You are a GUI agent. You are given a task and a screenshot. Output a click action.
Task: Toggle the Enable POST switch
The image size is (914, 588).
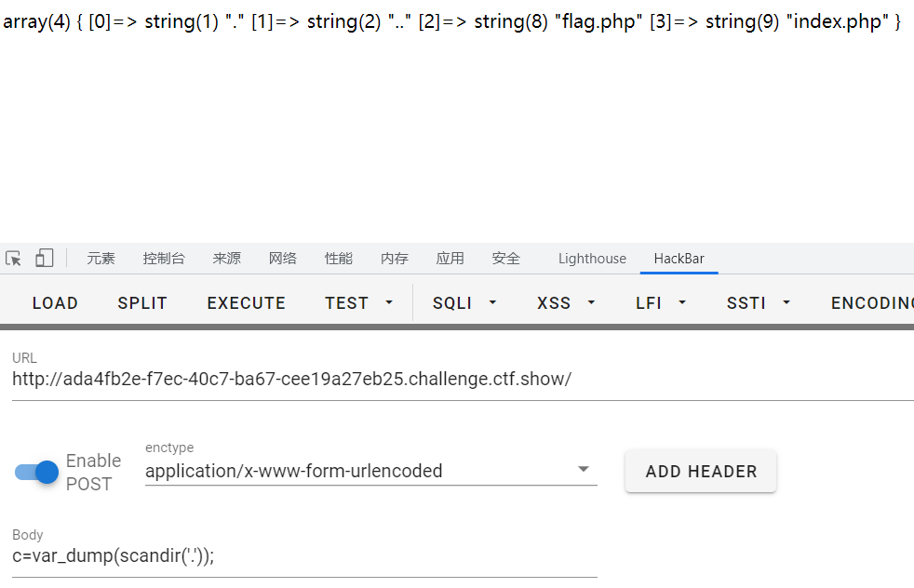click(x=37, y=473)
